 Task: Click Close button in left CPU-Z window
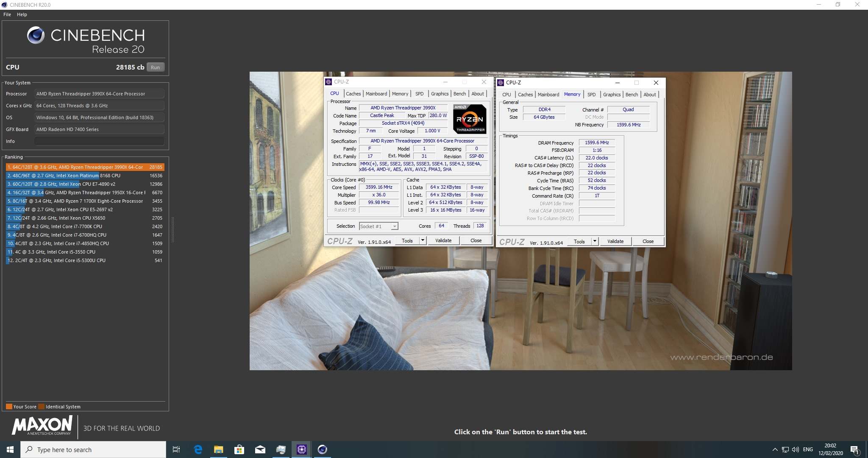point(476,240)
